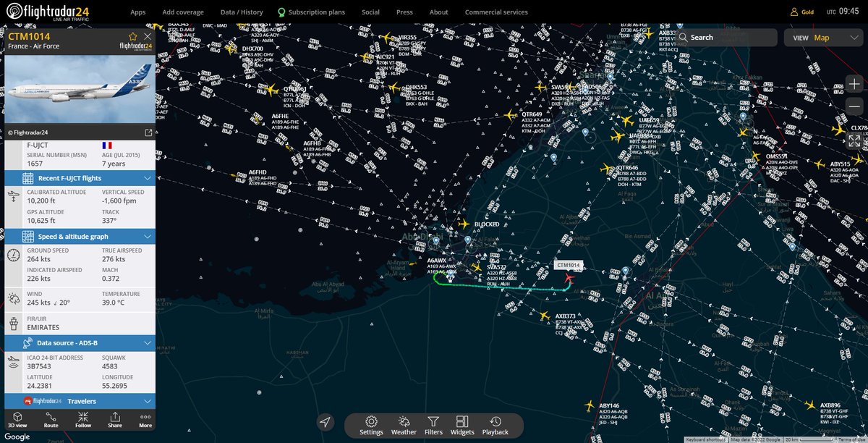The image size is (868, 443).
Task: Open the About menu
Action: (438, 12)
